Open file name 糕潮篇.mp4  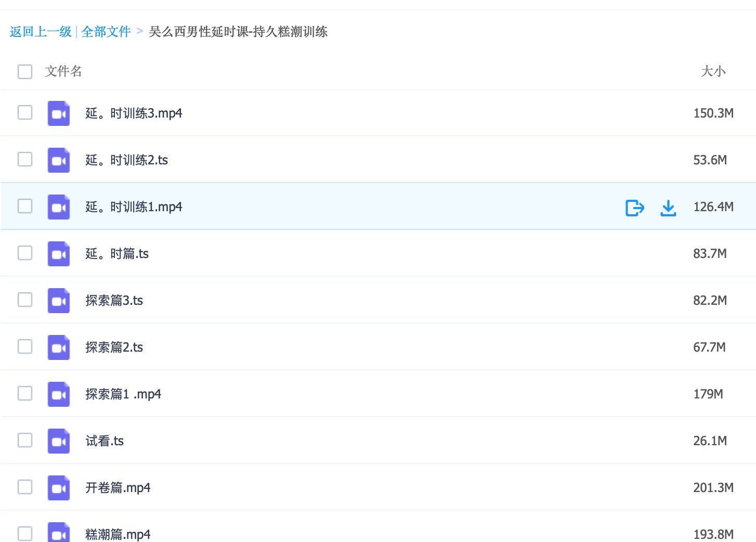[118, 534]
